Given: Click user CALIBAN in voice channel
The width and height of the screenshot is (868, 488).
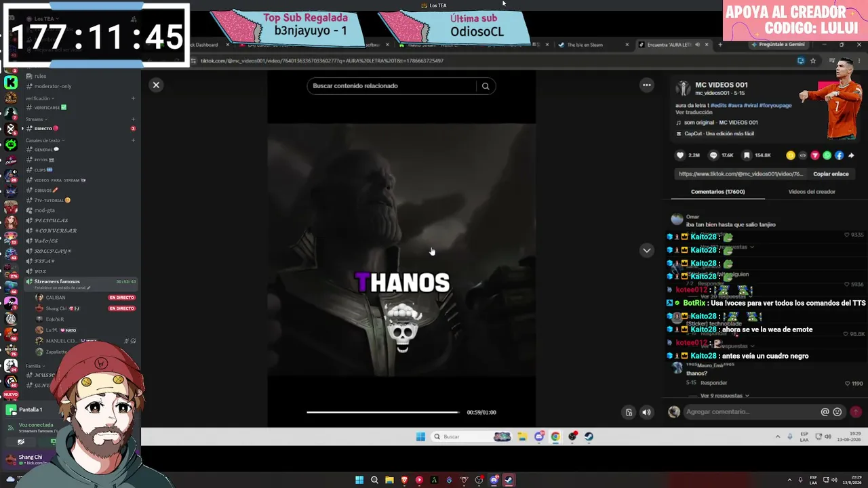Looking at the screenshot, I should pyautogui.click(x=56, y=298).
